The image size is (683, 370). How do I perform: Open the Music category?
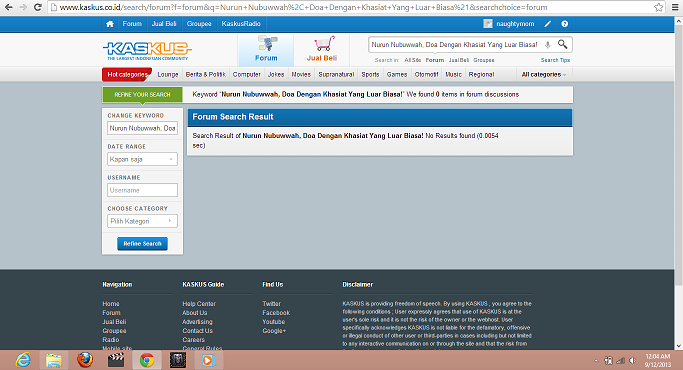453,75
